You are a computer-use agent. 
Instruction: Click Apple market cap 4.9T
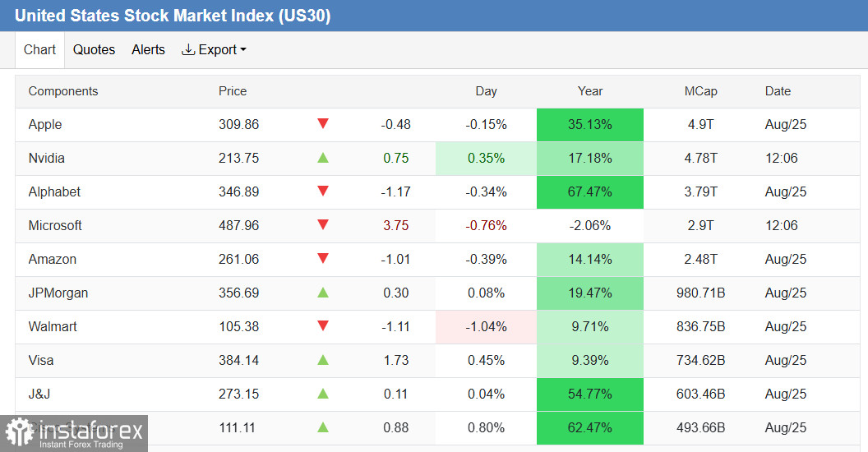[x=701, y=124]
